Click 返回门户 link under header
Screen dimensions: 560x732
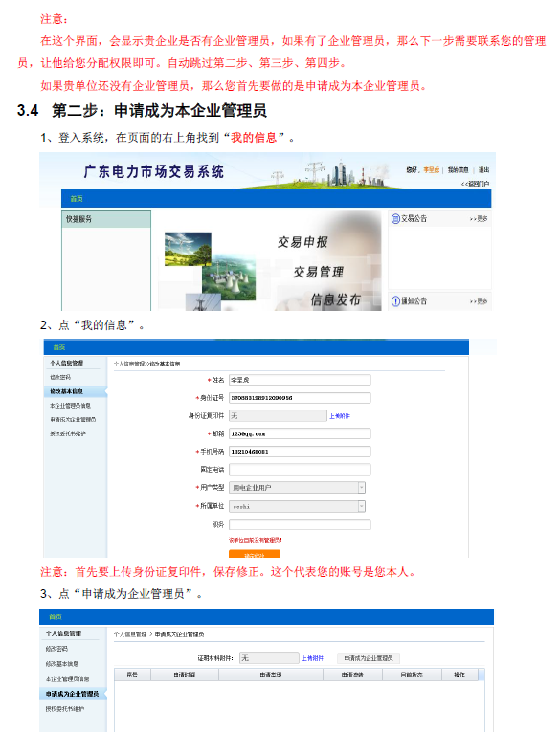click(x=475, y=184)
